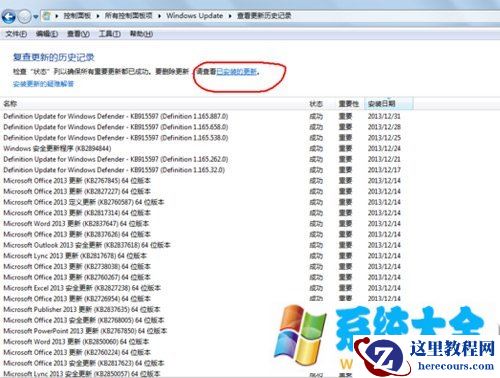Click the 2013/12/25 install date cell

pyautogui.click(x=384, y=138)
